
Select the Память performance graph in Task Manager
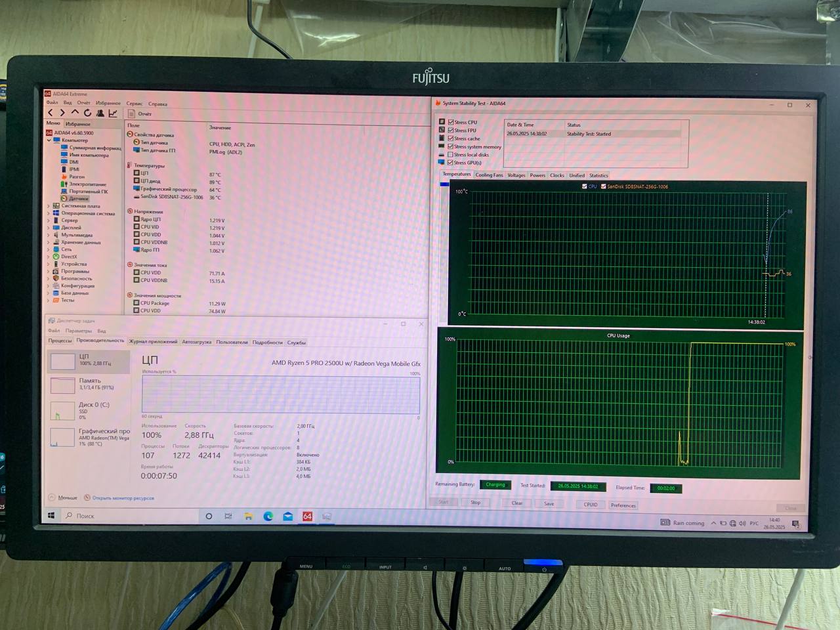click(x=89, y=384)
